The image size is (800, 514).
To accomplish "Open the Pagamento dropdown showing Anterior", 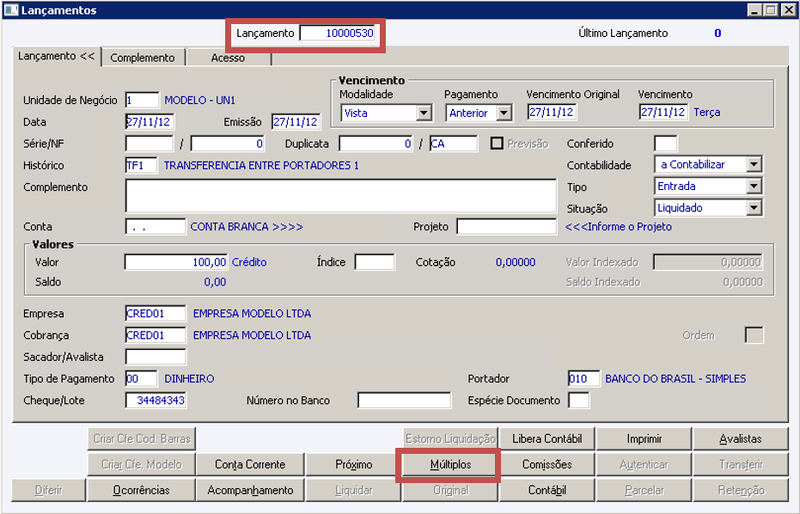I will pyautogui.click(x=504, y=113).
